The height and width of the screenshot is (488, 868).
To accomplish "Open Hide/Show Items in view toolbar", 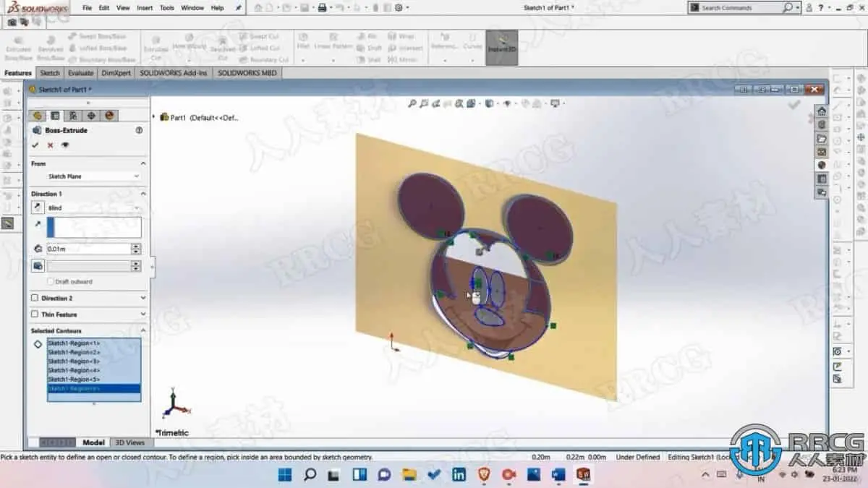I will pos(508,104).
